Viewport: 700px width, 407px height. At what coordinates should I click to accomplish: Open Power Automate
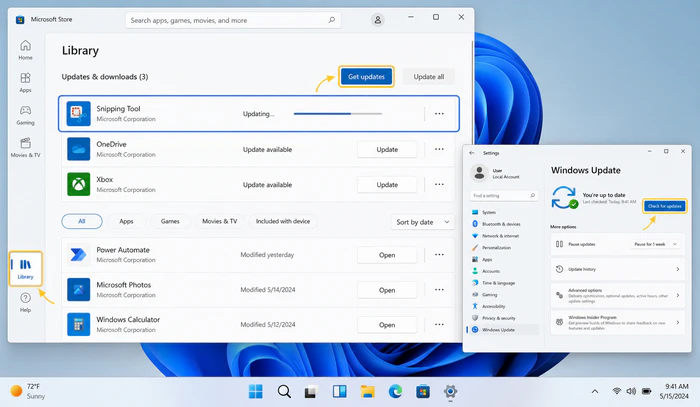387,255
